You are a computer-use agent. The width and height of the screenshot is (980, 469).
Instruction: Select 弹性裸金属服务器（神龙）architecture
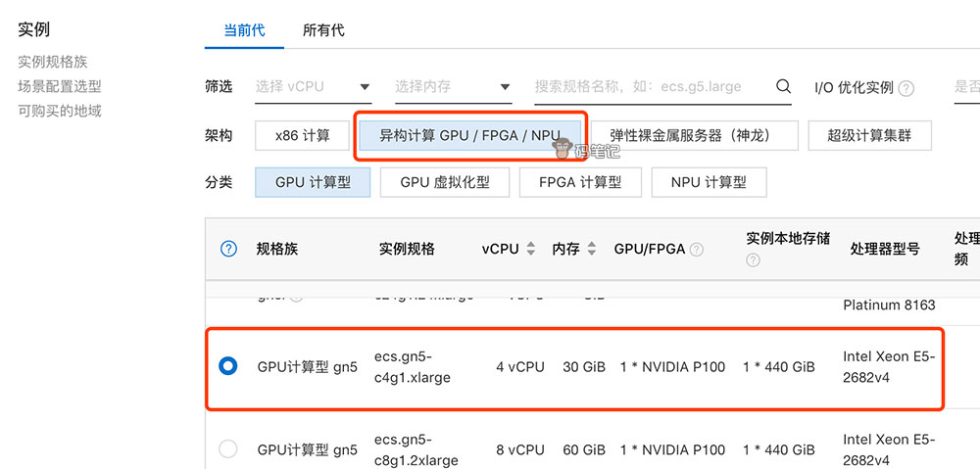tap(692, 135)
